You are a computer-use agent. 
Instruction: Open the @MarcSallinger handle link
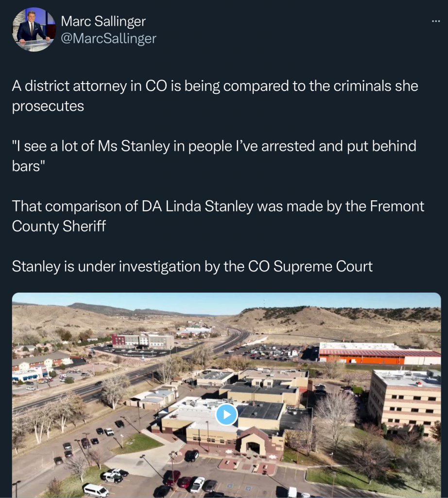pyautogui.click(x=108, y=38)
